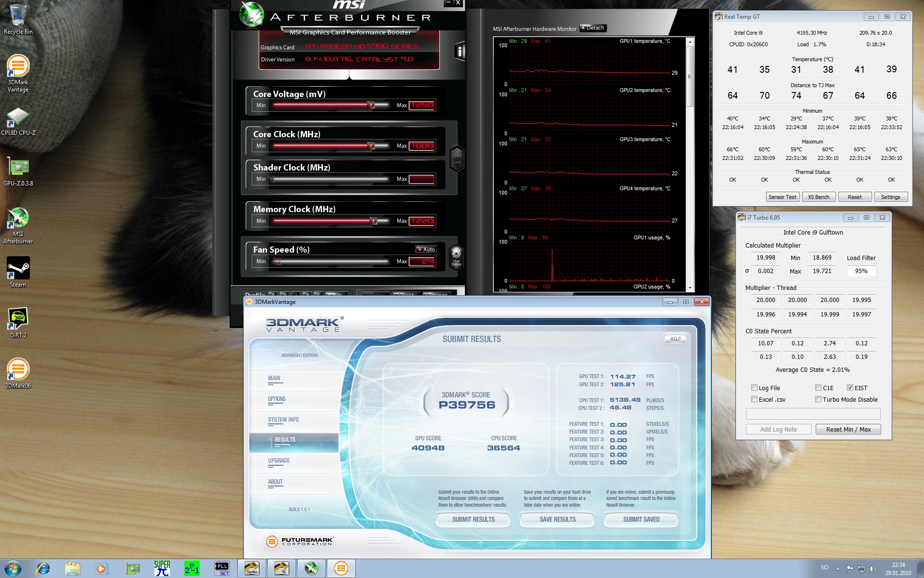Open the Windows Start menu
Screen dimensions: 924x578
coord(13,568)
